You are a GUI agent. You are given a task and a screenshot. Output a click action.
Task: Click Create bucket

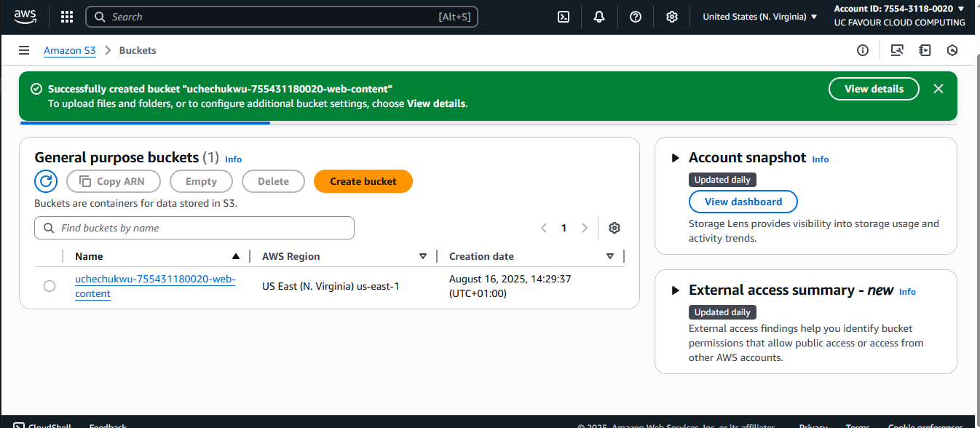pos(363,181)
